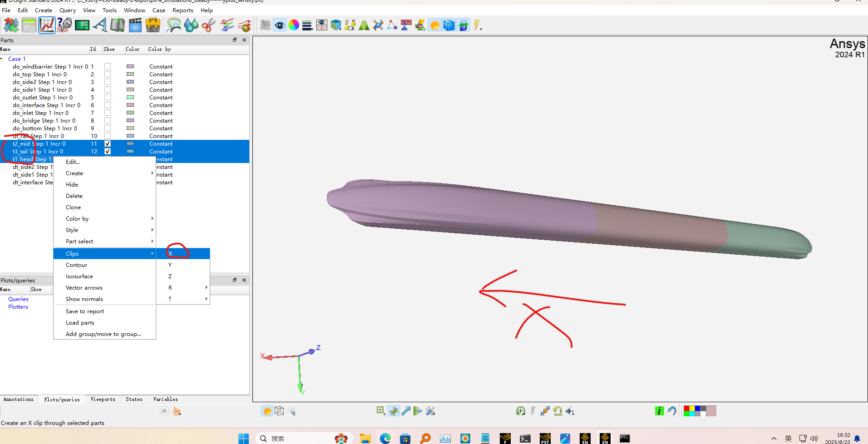Image resolution: width=868 pixels, height=444 pixels.
Task: Click the green information 'i' icon
Action: pyautogui.click(x=659, y=411)
